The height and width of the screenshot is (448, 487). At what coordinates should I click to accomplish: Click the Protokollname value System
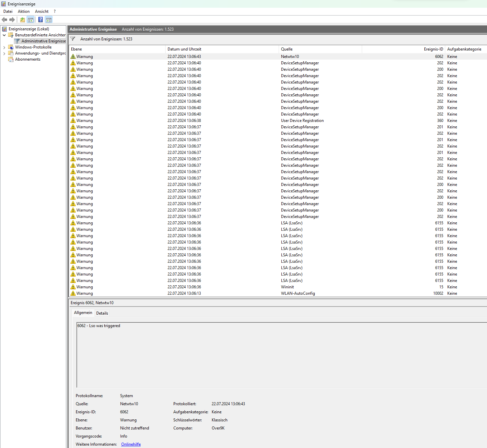tap(127, 396)
